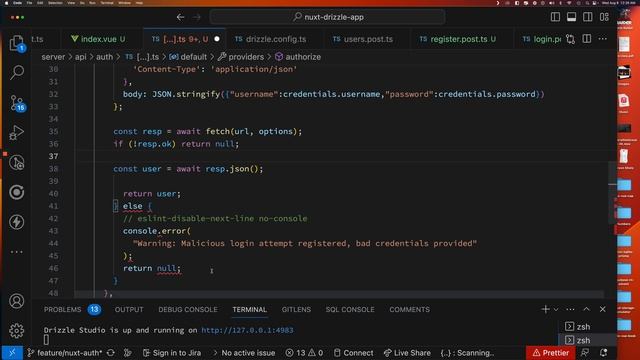Open the Search view in activity bar

(x=17, y=73)
